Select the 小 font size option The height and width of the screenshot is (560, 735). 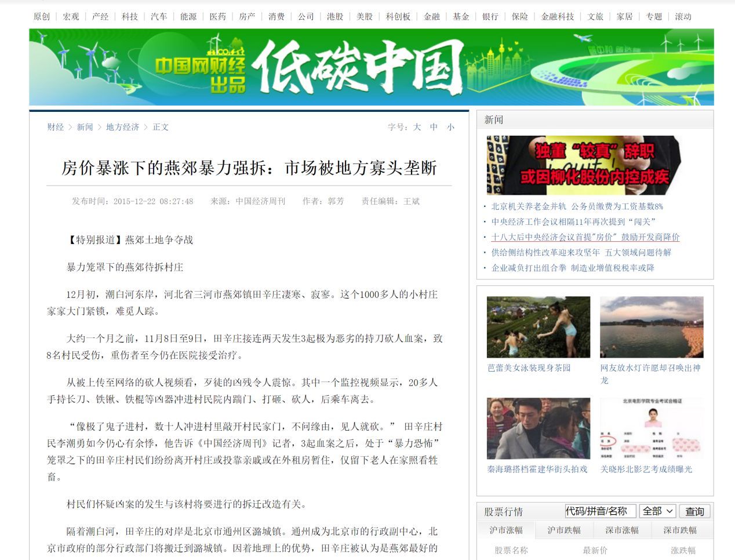pyautogui.click(x=451, y=127)
